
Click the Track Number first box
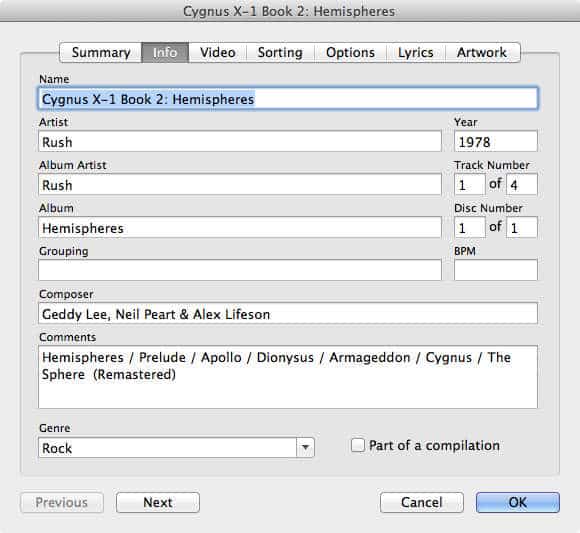469,184
